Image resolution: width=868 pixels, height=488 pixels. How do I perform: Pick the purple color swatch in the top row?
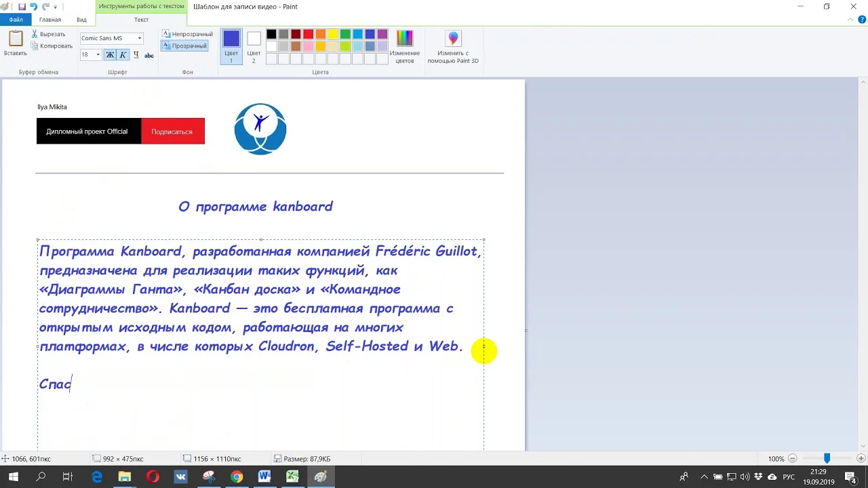tap(382, 34)
